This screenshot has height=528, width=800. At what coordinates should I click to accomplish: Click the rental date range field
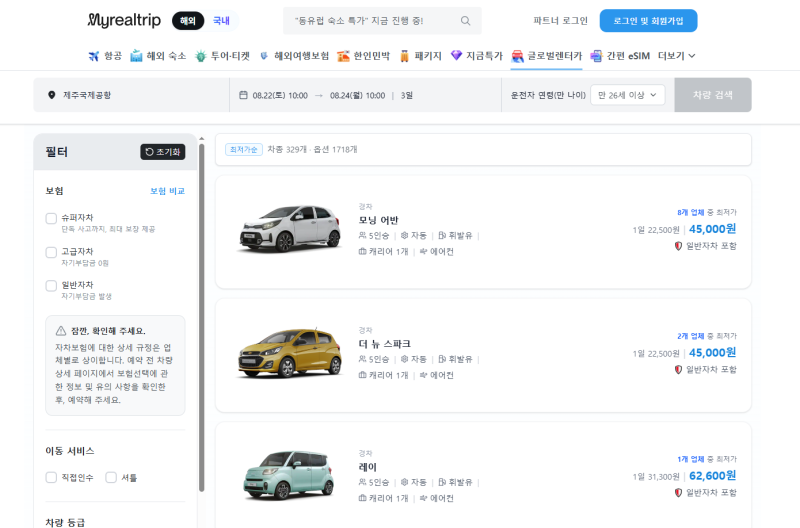[365, 95]
